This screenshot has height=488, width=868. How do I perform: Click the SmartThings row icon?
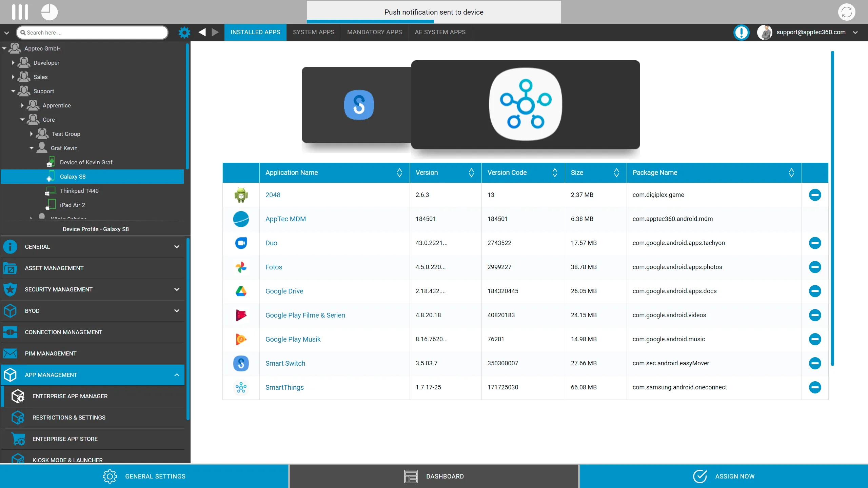pyautogui.click(x=241, y=387)
